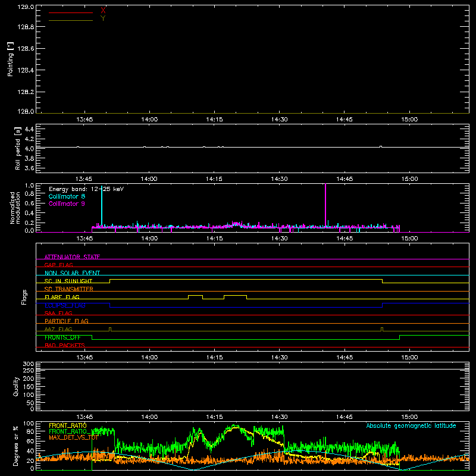Viewport: 476px width, 476px height.
Task: Click the orange MAX_DET_VS_TOT legend entry
Action: coord(73,437)
